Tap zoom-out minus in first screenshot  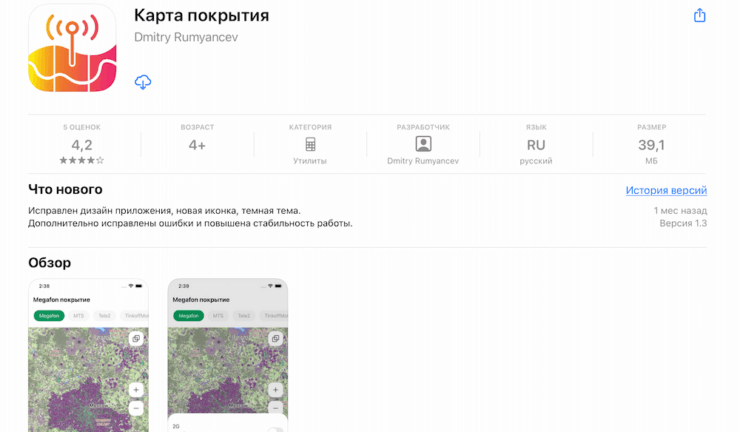click(136, 408)
